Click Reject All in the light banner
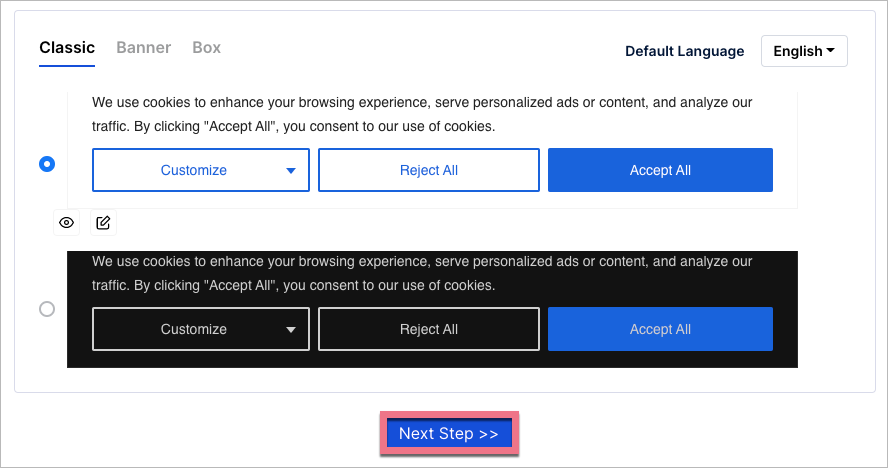The image size is (888, 468). pyautogui.click(x=428, y=170)
